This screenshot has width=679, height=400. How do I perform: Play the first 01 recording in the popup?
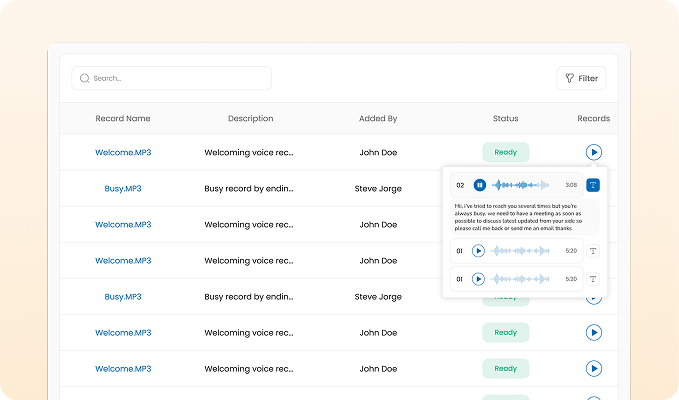[x=478, y=251]
